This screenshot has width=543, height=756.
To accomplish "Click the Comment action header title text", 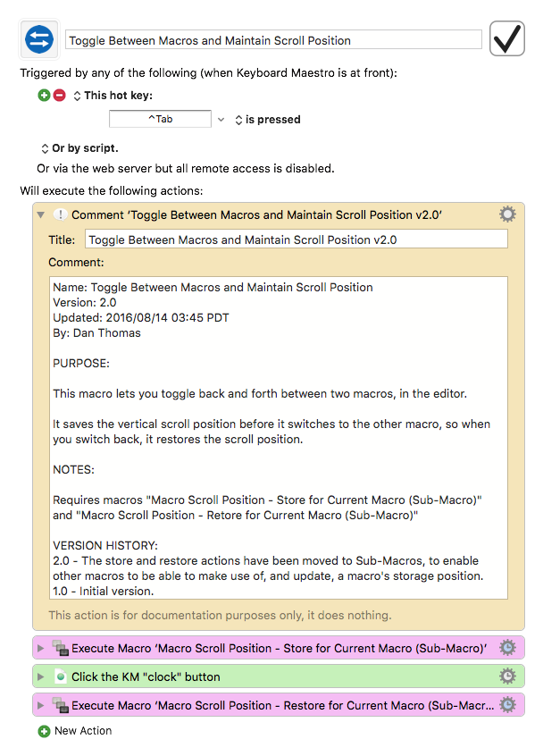I will click(x=257, y=215).
